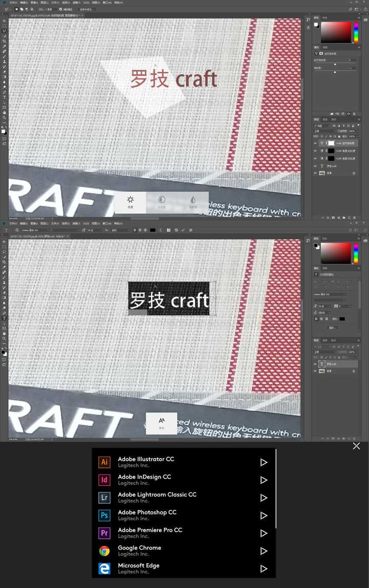The image size is (369, 588).
Task: Select Move tool in lower Photoshop toolbar
Action: [4, 242]
